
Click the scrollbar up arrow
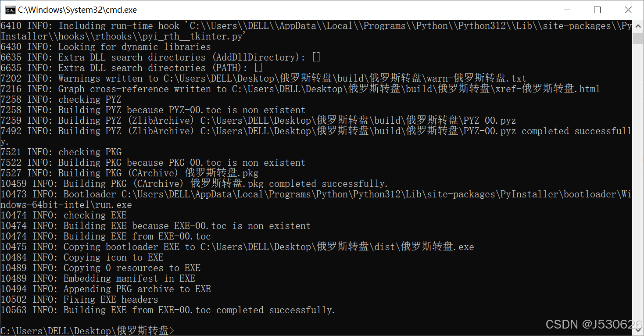click(x=638, y=26)
